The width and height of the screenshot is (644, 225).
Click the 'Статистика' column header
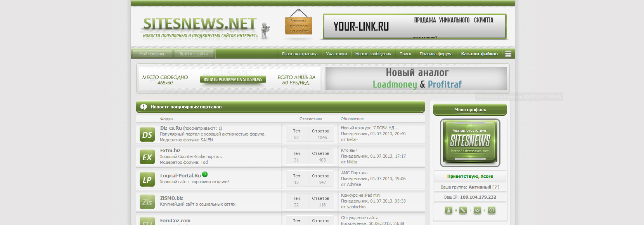(x=311, y=119)
